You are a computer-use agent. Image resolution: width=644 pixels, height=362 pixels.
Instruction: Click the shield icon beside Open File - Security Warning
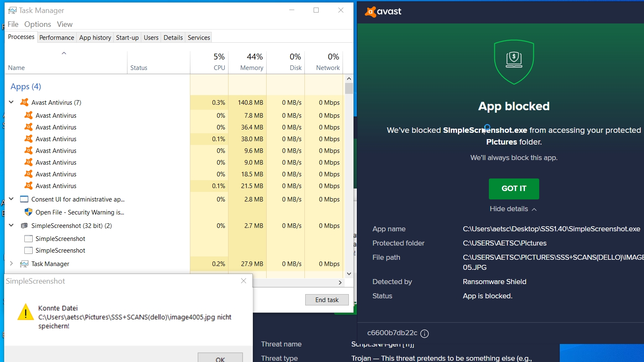29,212
